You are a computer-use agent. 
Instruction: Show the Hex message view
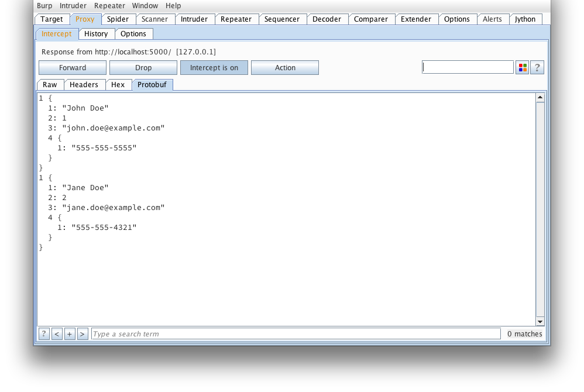click(x=118, y=85)
